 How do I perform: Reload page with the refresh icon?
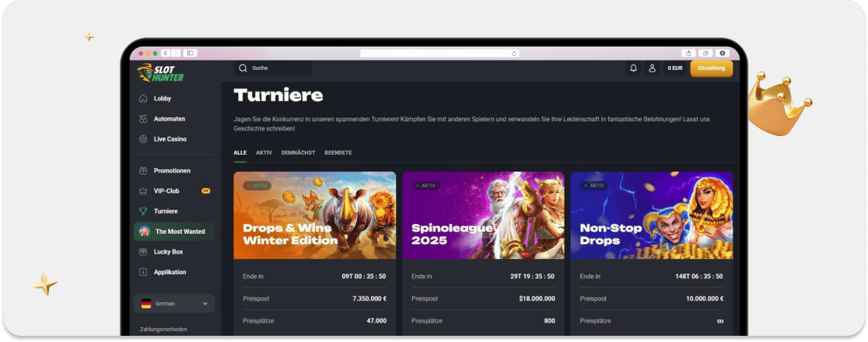pos(514,54)
